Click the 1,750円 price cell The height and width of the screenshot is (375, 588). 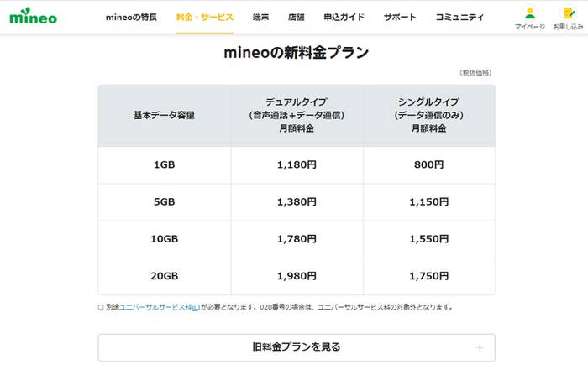[429, 276]
